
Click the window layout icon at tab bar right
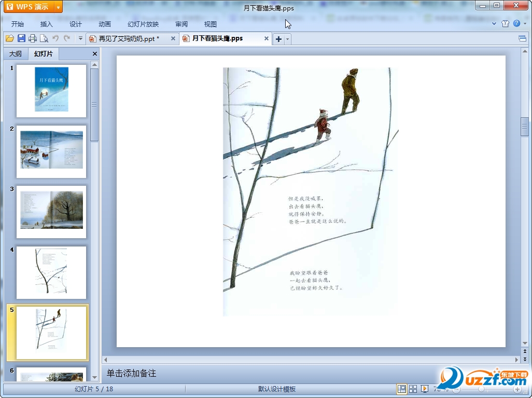click(x=523, y=38)
